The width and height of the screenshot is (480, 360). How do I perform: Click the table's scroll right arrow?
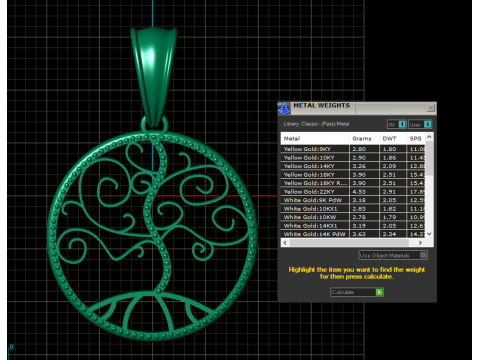(420, 243)
